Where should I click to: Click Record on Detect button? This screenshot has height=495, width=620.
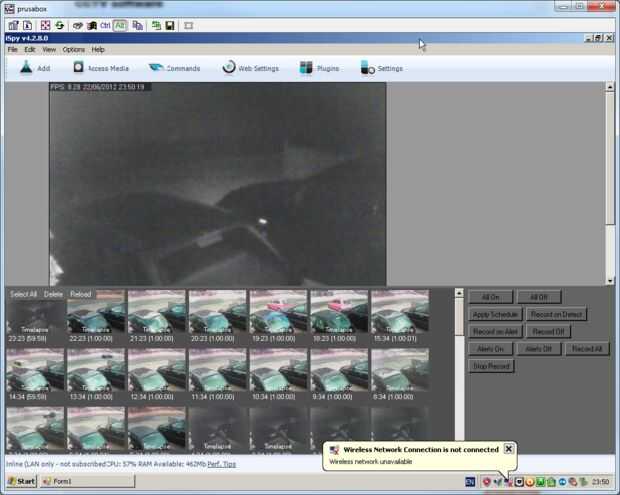coord(556,314)
